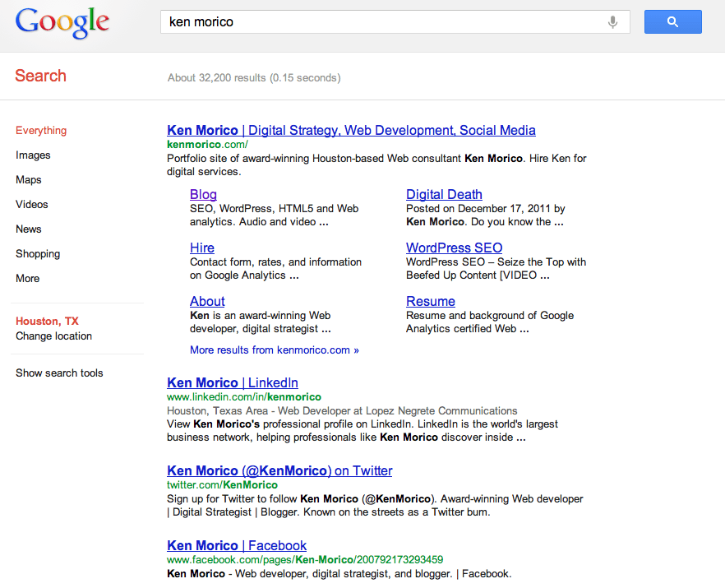This screenshot has height=588, width=725.
Task: Open the News section
Action: pos(28,229)
